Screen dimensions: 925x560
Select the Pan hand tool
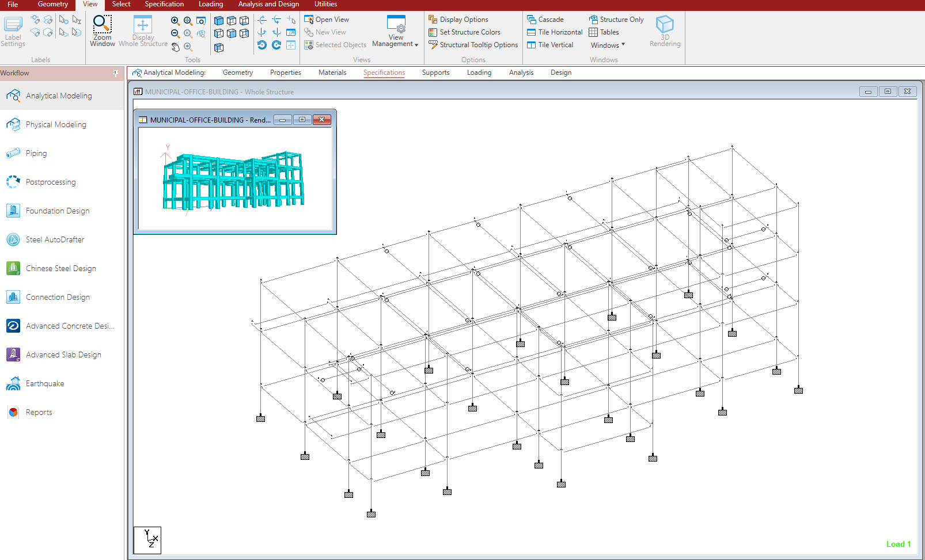175,47
